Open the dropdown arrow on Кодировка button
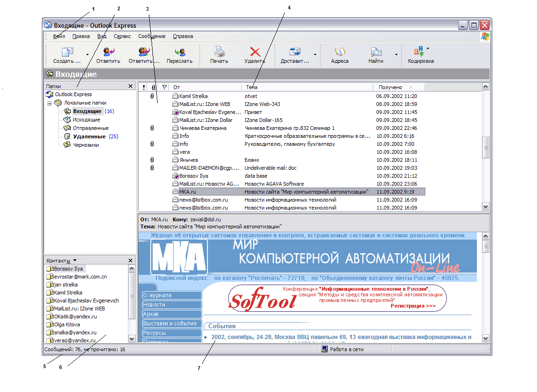537x392 pixels. 428,49
